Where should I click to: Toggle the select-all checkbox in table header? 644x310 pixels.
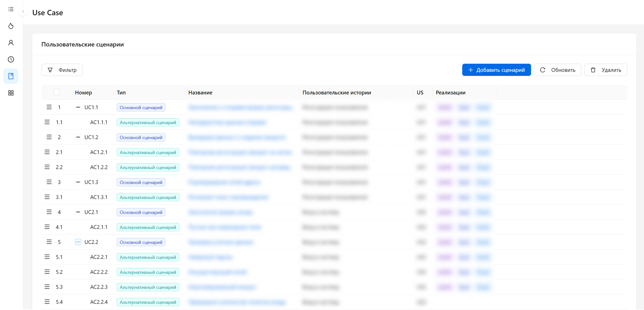(57, 92)
